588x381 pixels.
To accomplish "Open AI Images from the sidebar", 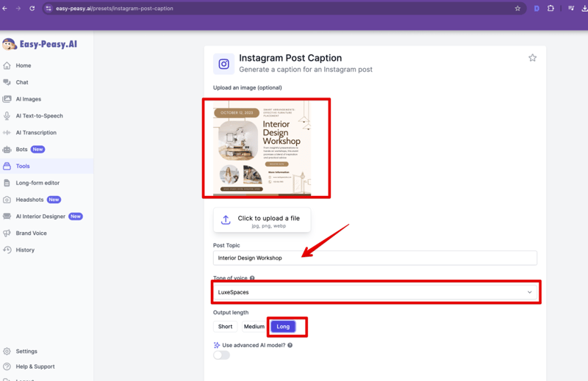I will pyautogui.click(x=29, y=99).
